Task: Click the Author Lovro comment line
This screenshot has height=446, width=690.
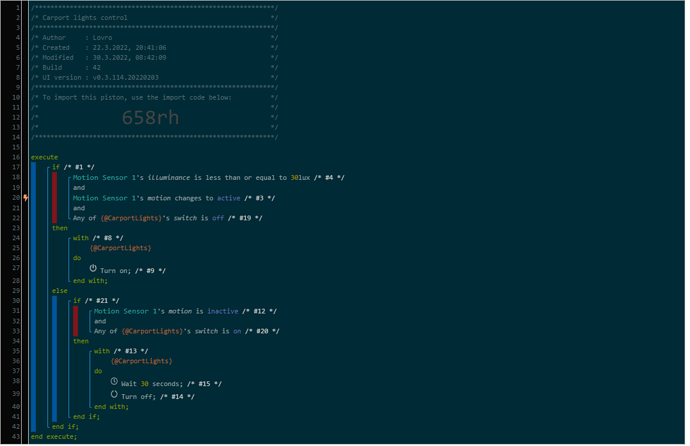Action: (154, 38)
